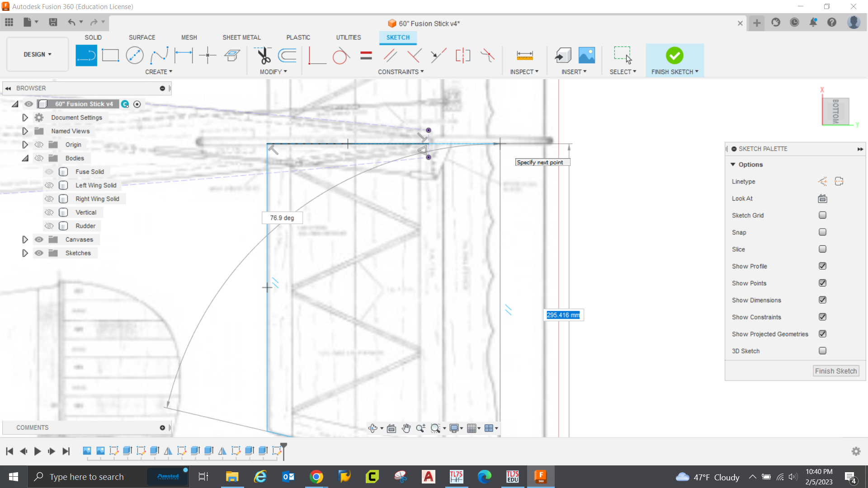The image size is (868, 488).
Task: Select the 2-Point Rectangle tool
Action: pos(110,56)
